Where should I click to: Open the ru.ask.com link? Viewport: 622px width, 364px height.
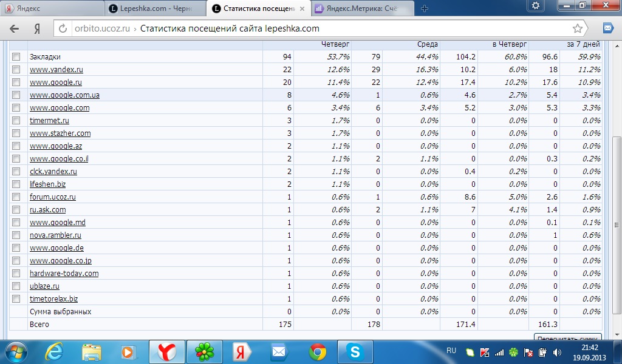click(47, 209)
